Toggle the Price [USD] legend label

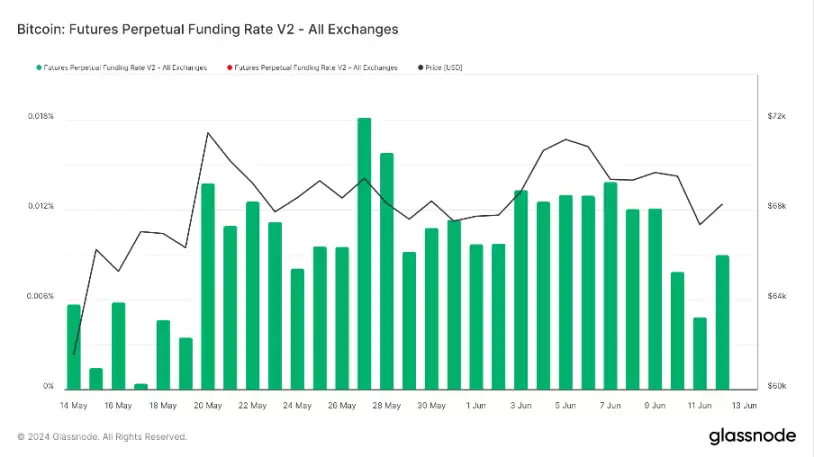pos(444,67)
